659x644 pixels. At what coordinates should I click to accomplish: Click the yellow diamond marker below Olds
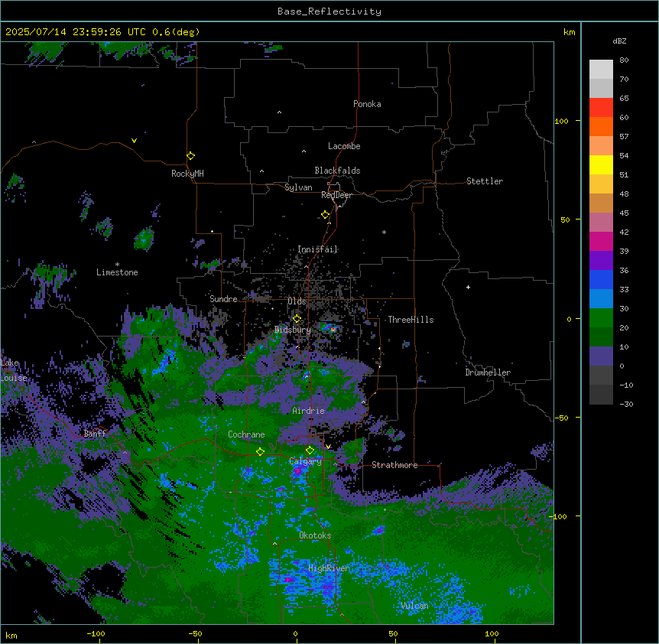[297, 319]
